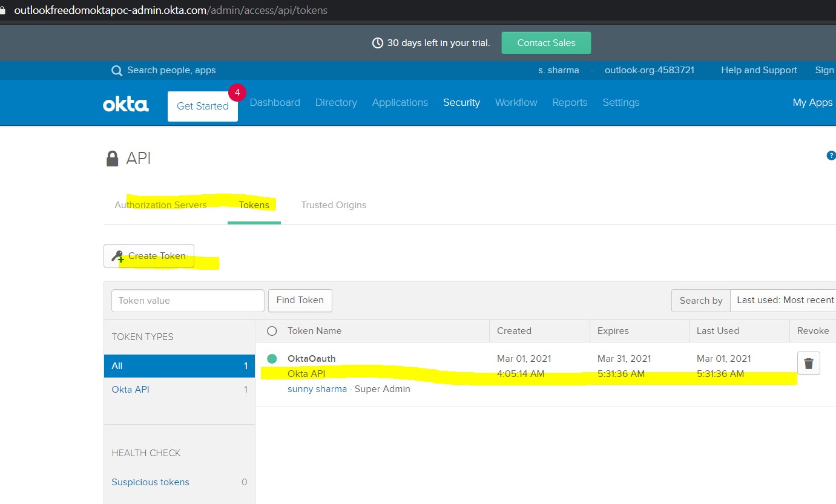The image size is (836, 504).
Task: Click the lock padlock icon in address bar
Action: (2, 10)
